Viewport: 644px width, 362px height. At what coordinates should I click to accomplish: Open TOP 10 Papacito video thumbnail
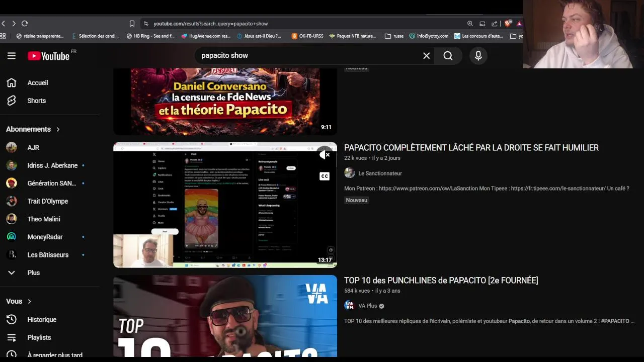point(225,316)
